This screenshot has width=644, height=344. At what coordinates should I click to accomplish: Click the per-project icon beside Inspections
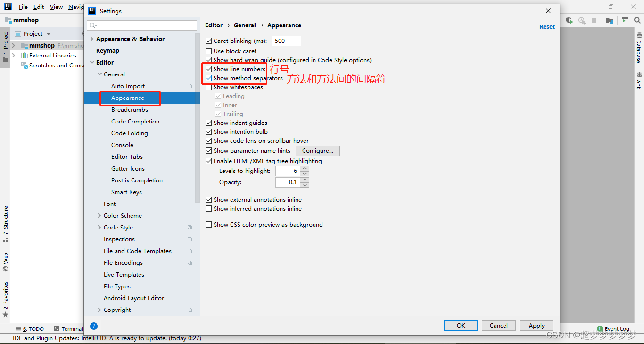[190, 239]
